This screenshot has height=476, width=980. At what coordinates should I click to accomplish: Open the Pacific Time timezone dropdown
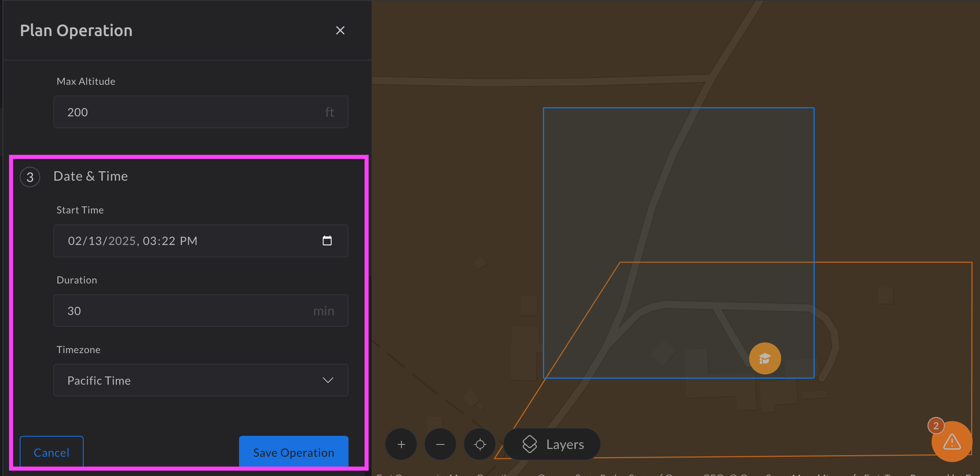pos(201,380)
